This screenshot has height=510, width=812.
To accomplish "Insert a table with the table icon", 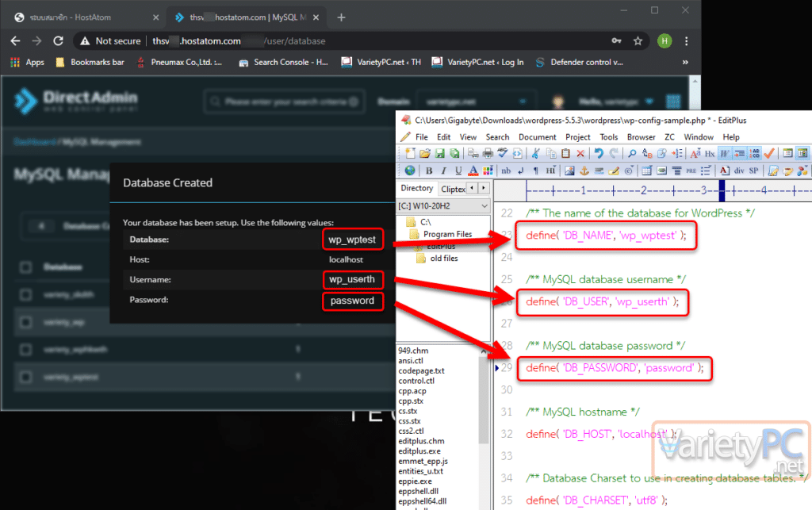I will 647,171.
